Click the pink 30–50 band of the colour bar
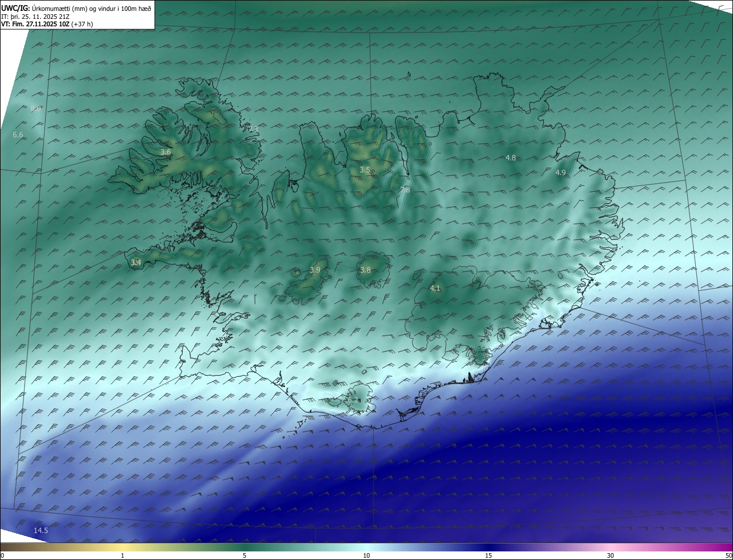Viewport: 733px width, 560px height. pos(671,547)
